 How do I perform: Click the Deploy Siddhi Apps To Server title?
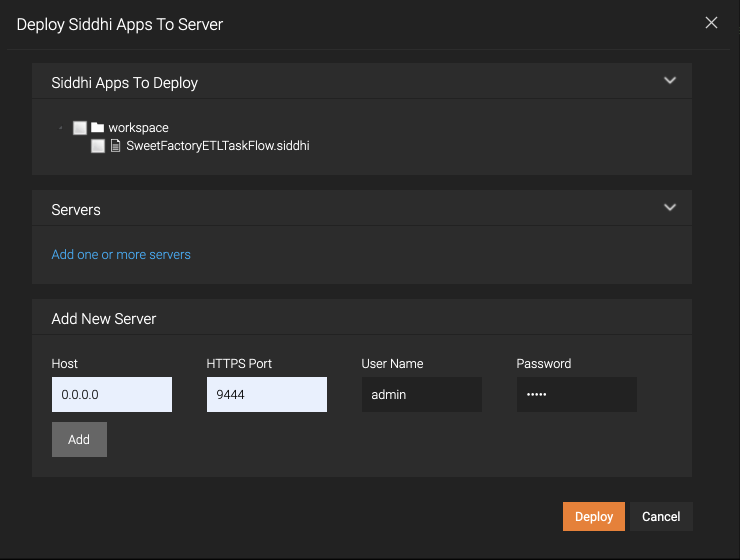click(120, 24)
